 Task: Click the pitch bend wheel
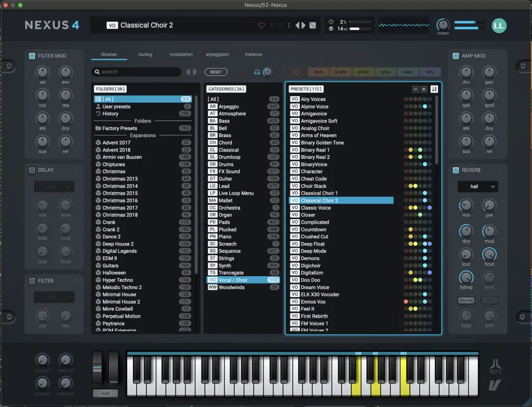click(97, 368)
